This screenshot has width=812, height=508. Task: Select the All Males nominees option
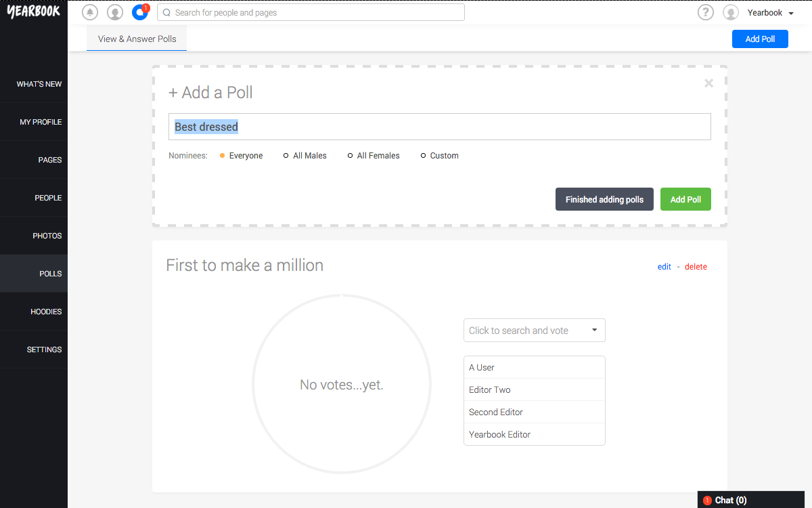(304, 156)
